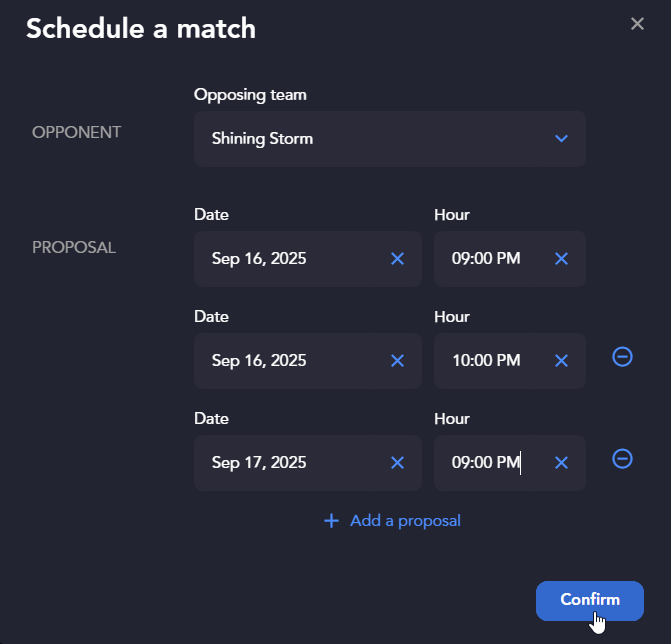Close the Schedule a match dialog
This screenshot has width=671, height=644.
click(637, 24)
